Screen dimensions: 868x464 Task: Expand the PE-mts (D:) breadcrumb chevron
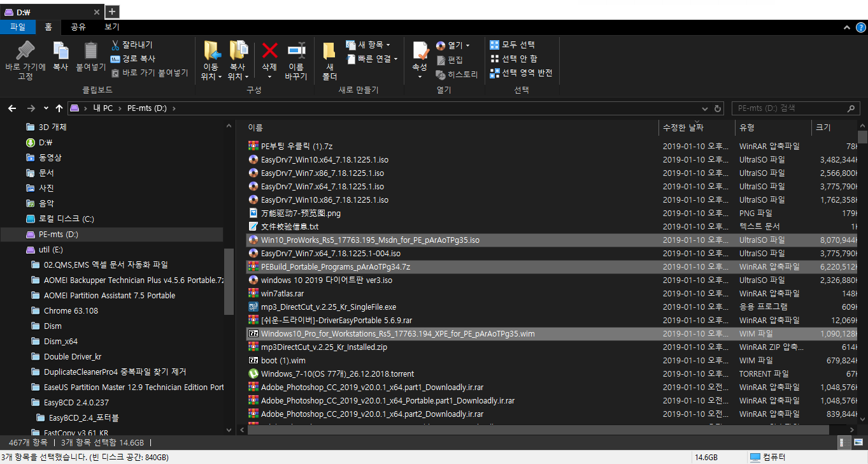[173, 108]
